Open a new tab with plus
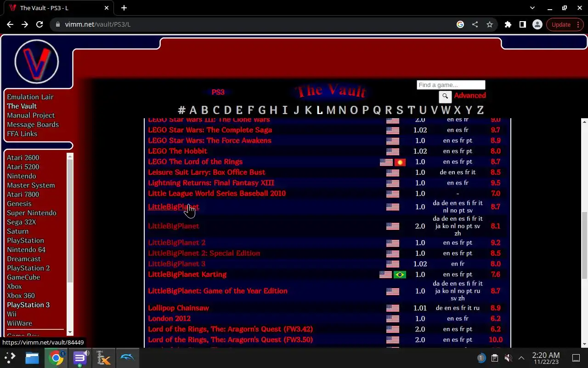Viewport: 588px width, 368px height. click(x=124, y=8)
